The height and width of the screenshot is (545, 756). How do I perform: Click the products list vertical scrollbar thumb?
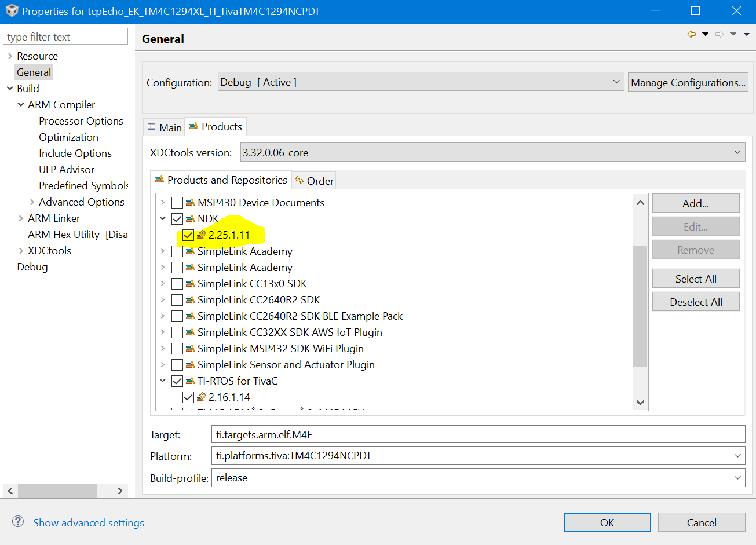640,307
